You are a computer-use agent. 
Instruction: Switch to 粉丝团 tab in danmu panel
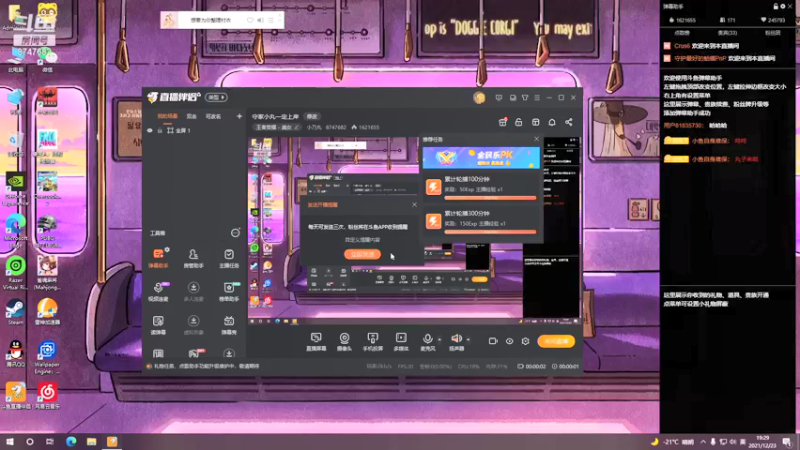click(x=772, y=33)
